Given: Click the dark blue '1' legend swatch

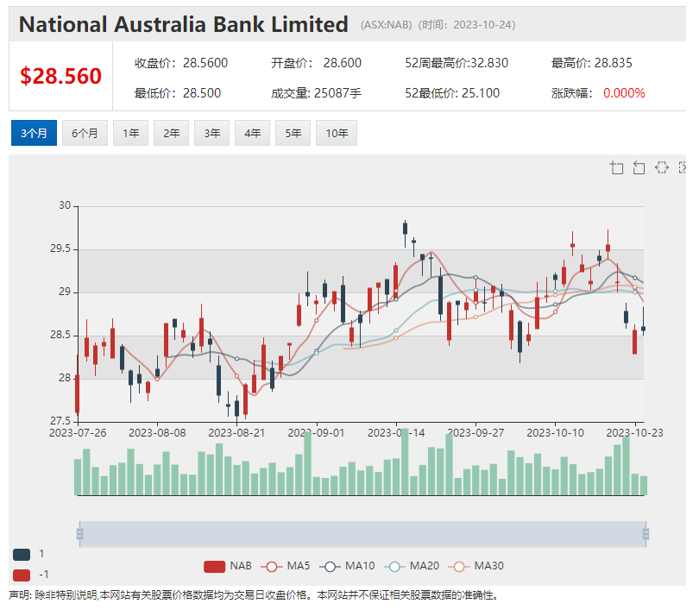Looking at the screenshot, I should [22, 554].
